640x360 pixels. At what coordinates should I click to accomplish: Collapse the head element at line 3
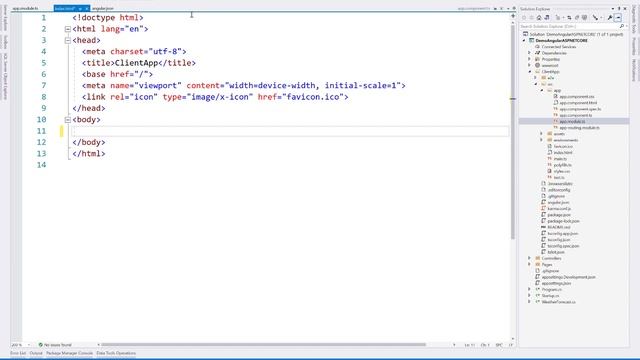tap(68, 40)
